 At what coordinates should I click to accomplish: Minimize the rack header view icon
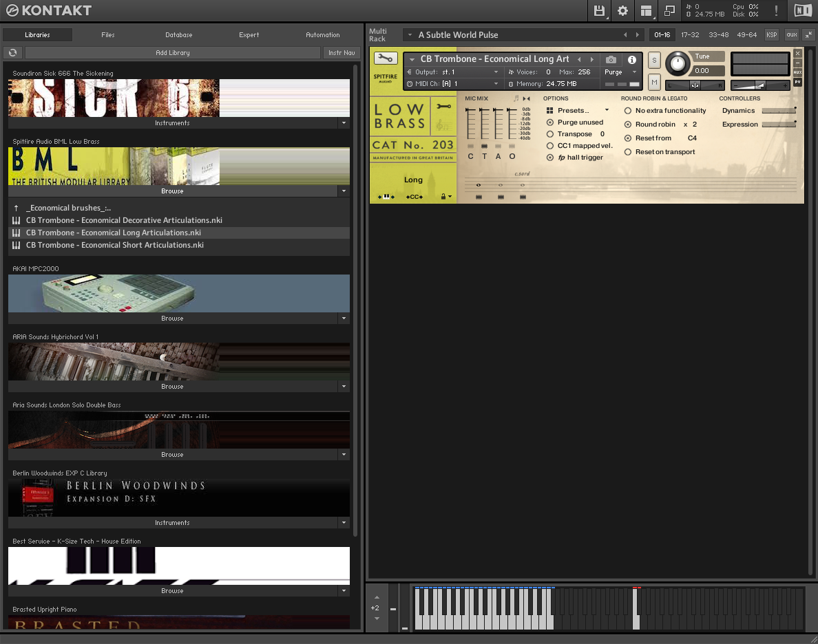click(x=808, y=35)
